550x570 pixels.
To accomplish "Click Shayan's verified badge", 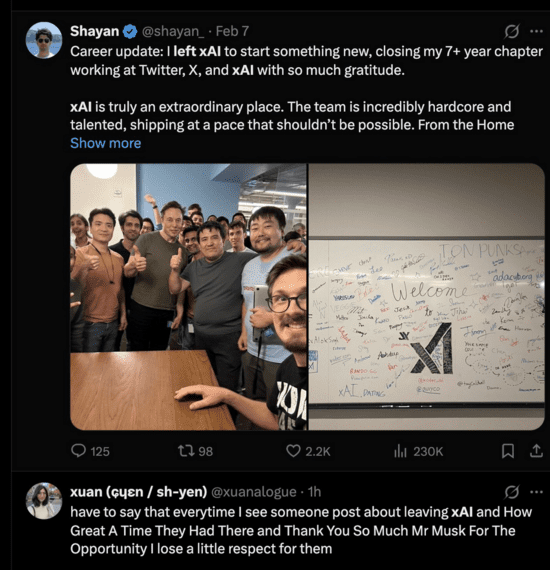I will tap(130, 32).
